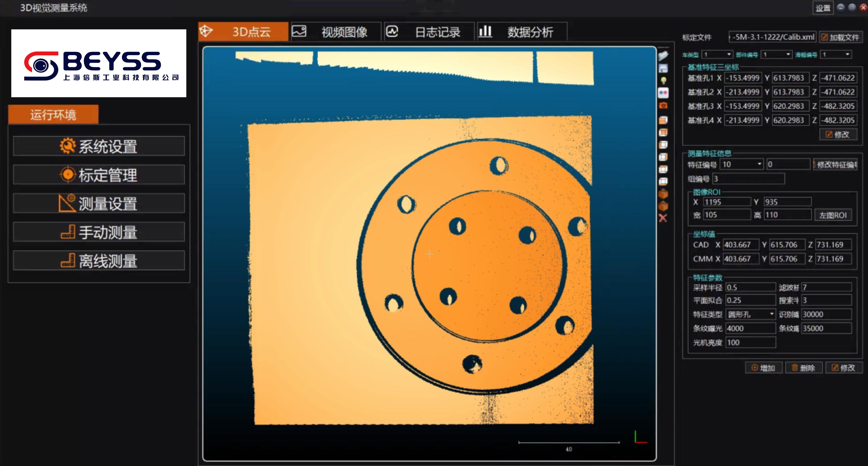
Task: Click the triangle ruler icon on 测量设置
Action: pos(67,203)
